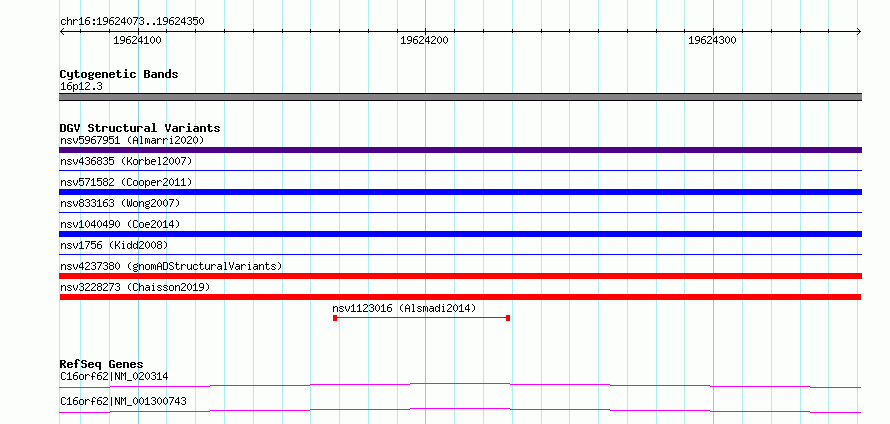This screenshot has width=890, height=424.
Task: Select the gray 16p12.3 cytogenetic band bar
Action: (460, 97)
